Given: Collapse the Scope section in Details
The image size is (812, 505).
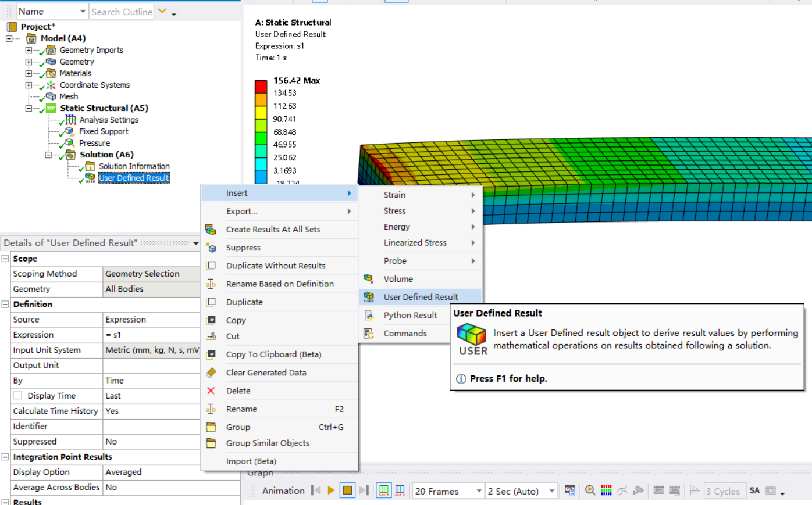Looking at the screenshot, I should 5,259.
